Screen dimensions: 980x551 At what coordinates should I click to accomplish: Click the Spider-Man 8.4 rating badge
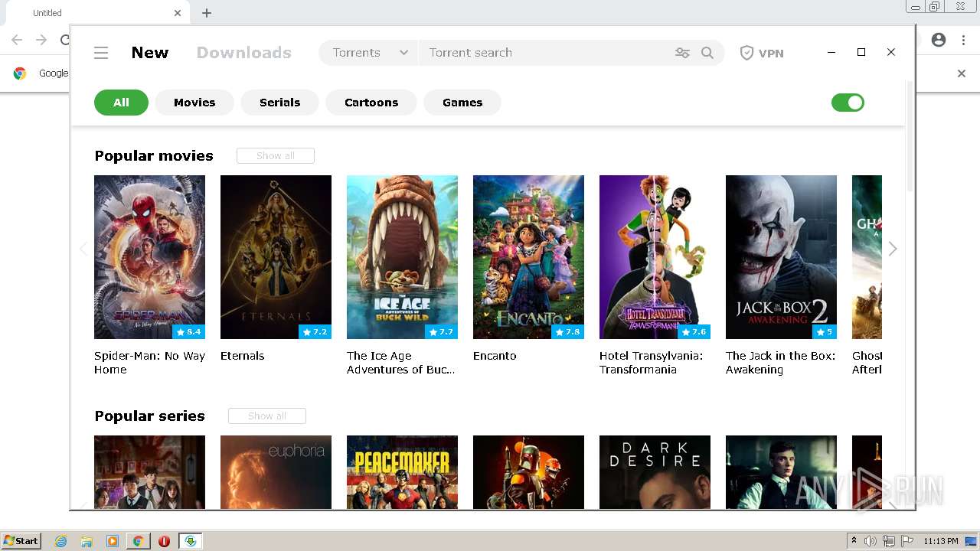coord(188,332)
